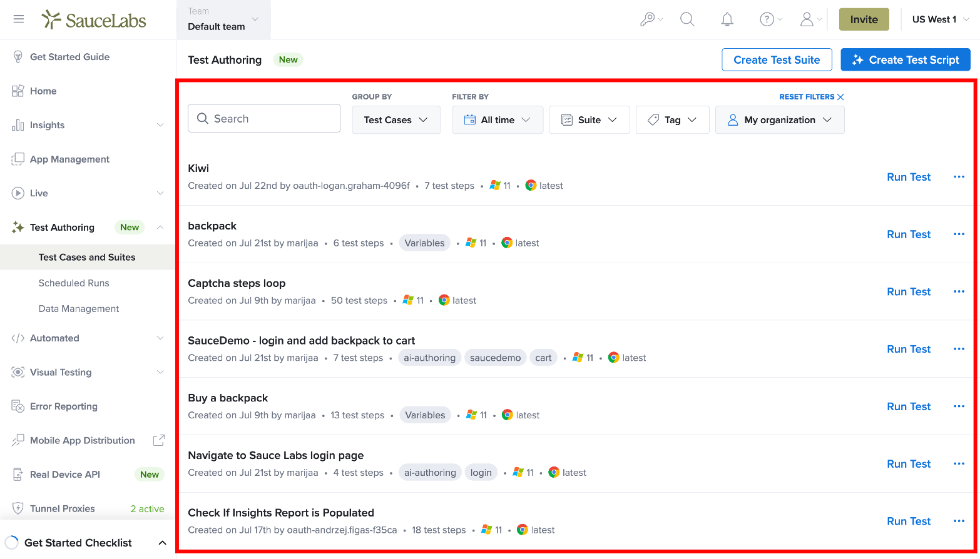Reset all filters
Screen dimensions: 980x559
812,97
